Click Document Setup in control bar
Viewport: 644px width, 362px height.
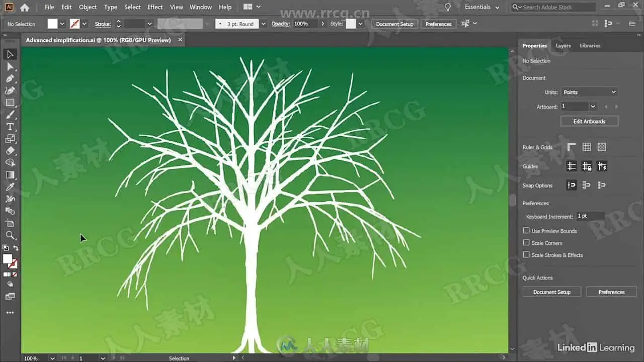coord(394,24)
